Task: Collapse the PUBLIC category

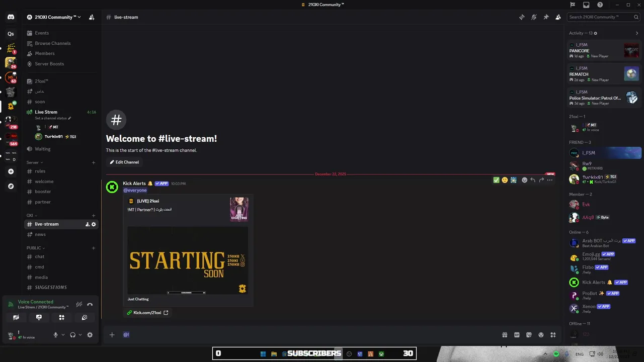Action: pyautogui.click(x=36, y=248)
